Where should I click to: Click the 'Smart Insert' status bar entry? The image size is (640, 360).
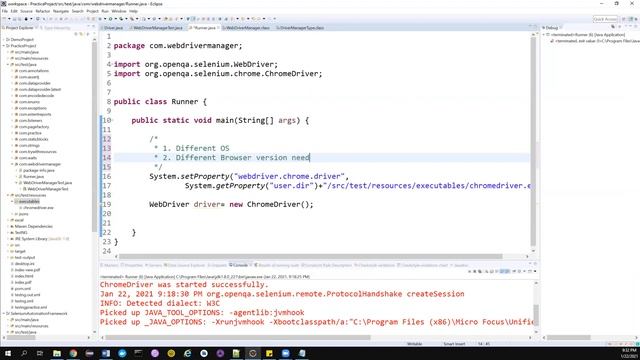(454, 344)
